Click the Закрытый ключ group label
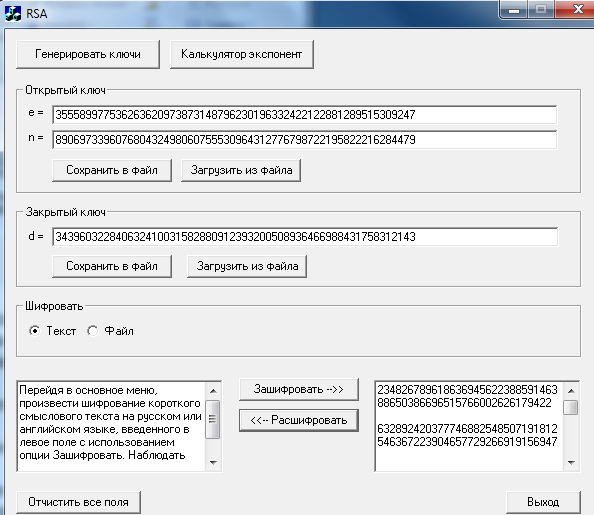Viewport: 594px width, 515px height. [65, 212]
